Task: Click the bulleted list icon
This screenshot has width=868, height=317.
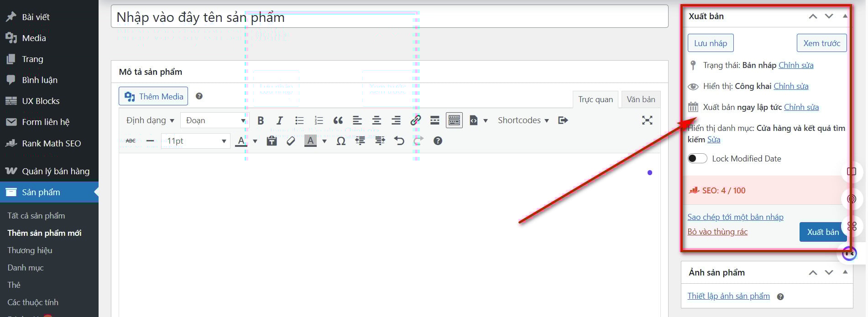Action: coord(299,120)
